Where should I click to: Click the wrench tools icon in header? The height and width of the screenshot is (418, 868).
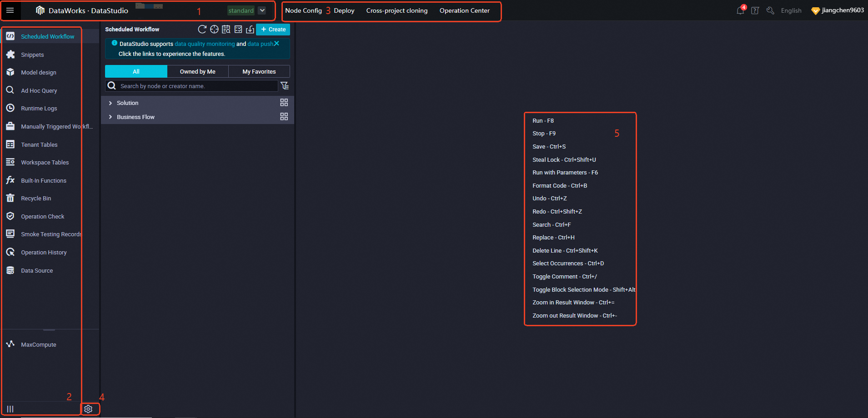770,10
